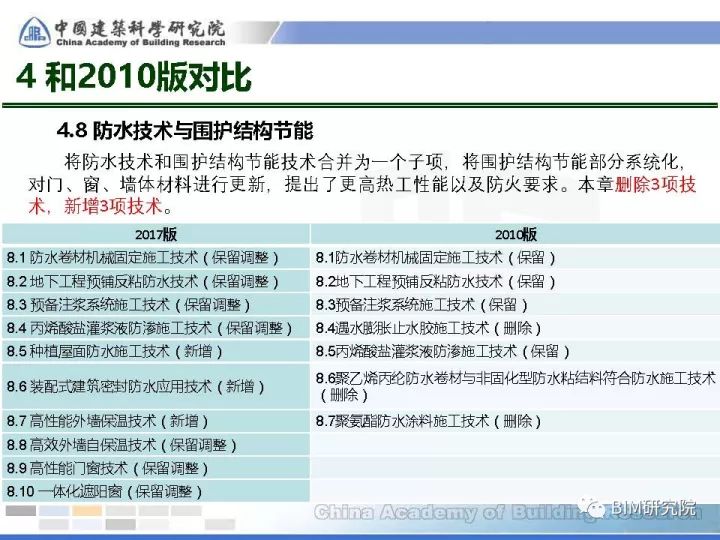Click 2010 row 8.2地下工程预铺反粘防水技术(保留)

516,281
